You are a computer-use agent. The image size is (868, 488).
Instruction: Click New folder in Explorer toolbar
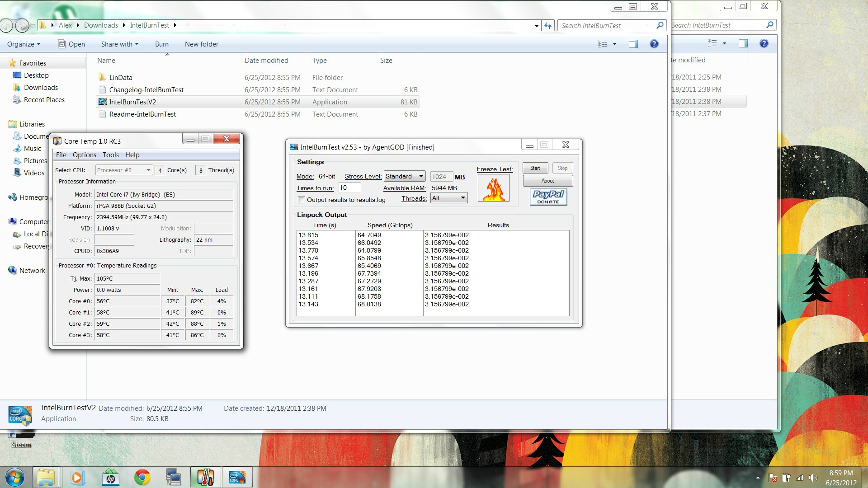[202, 44]
